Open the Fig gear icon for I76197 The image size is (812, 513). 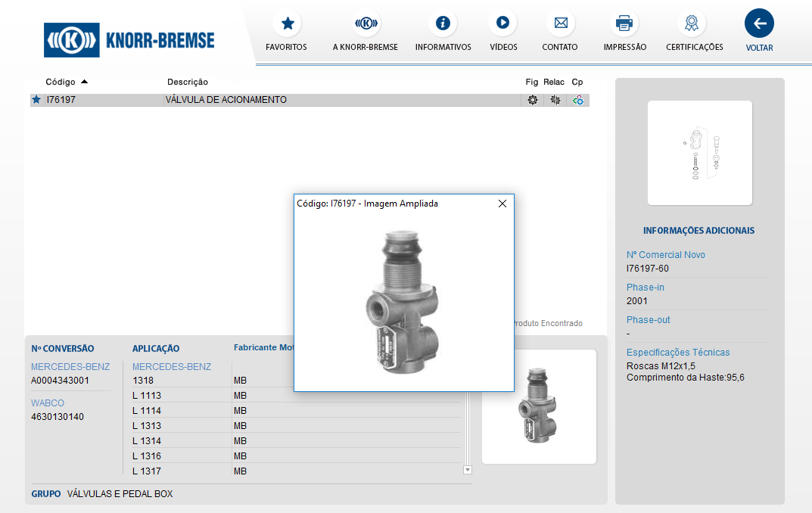[x=533, y=100]
